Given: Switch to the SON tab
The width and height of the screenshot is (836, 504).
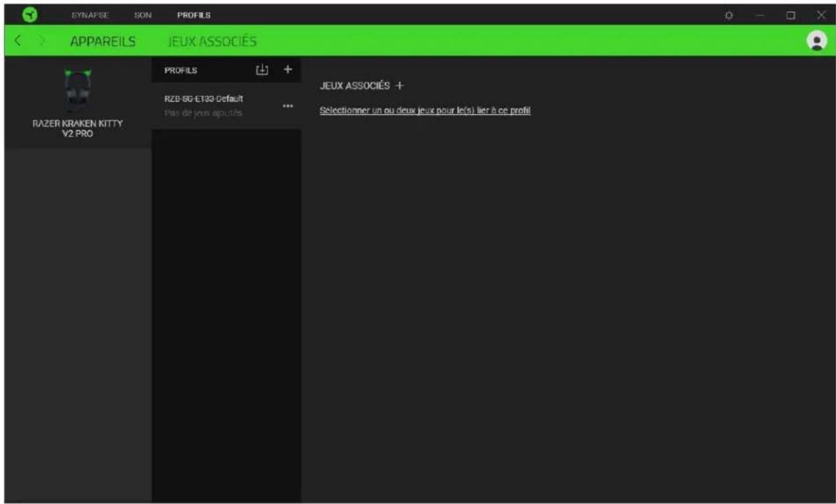Looking at the screenshot, I should point(142,15).
